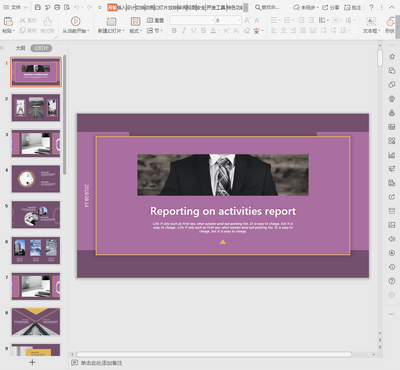400x370 pixels.
Task: Select slide 8 thumbnail
Action: (x=36, y=322)
